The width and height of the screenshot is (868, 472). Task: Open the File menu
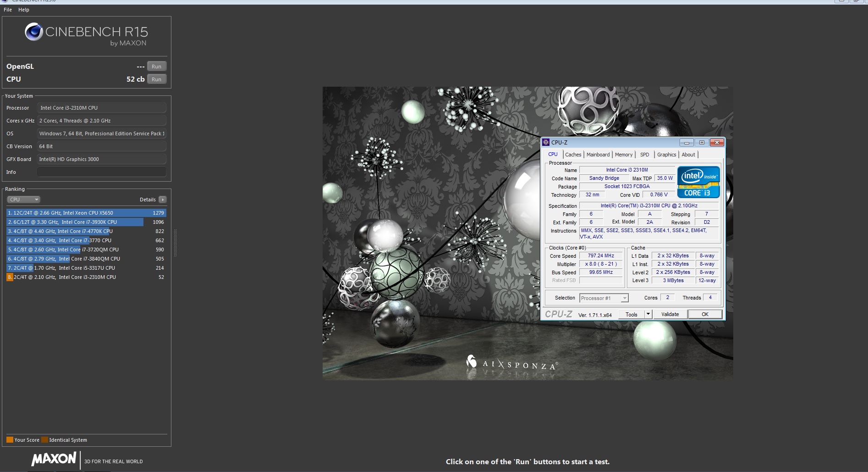point(8,10)
